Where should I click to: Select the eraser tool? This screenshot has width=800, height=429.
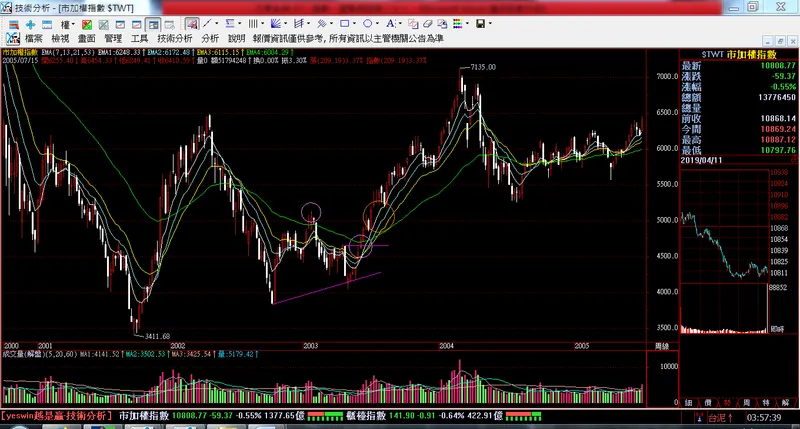[428, 24]
